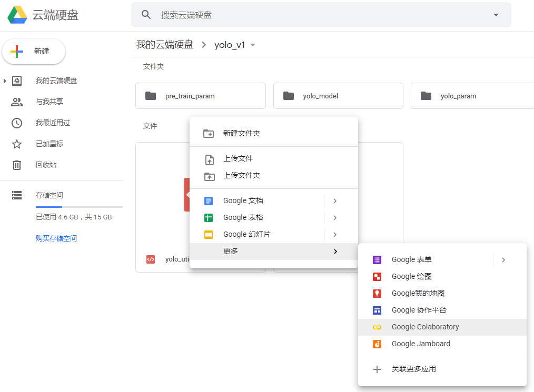Image resolution: width=534 pixels, height=392 pixels.
Task: Open 存储空间 in the sidebar
Action: coord(50,195)
